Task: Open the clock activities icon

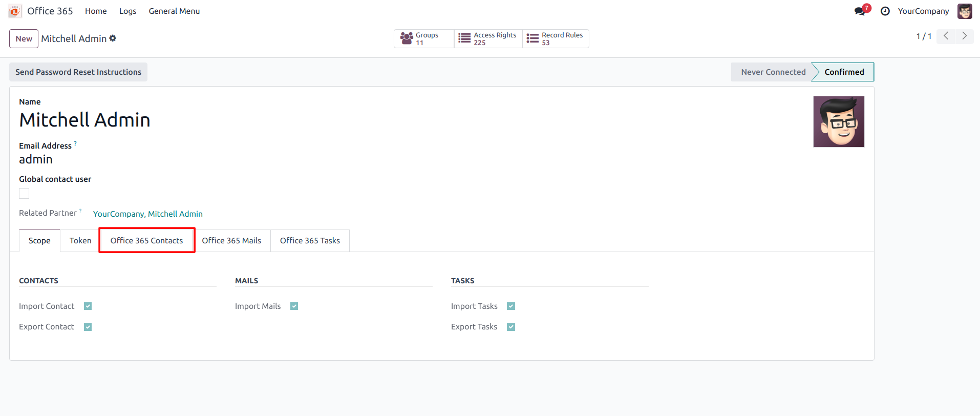Action: click(x=885, y=11)
